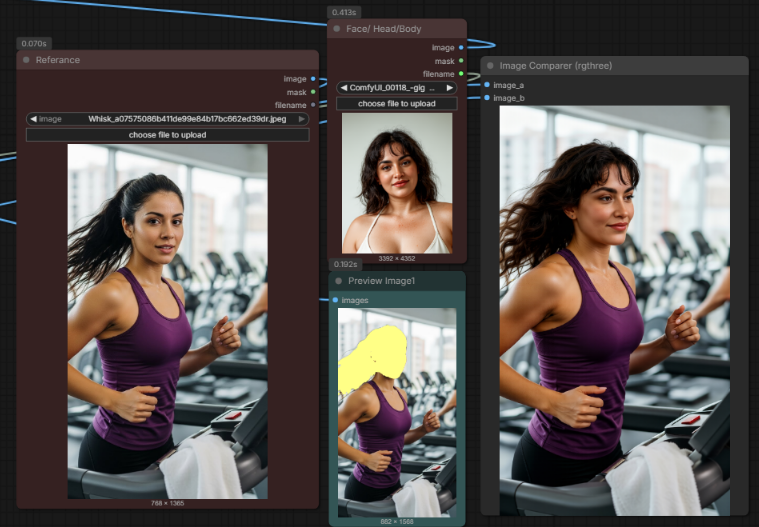
Task: Select the Preview Image1 node title bar
Action: click(397, 281)
